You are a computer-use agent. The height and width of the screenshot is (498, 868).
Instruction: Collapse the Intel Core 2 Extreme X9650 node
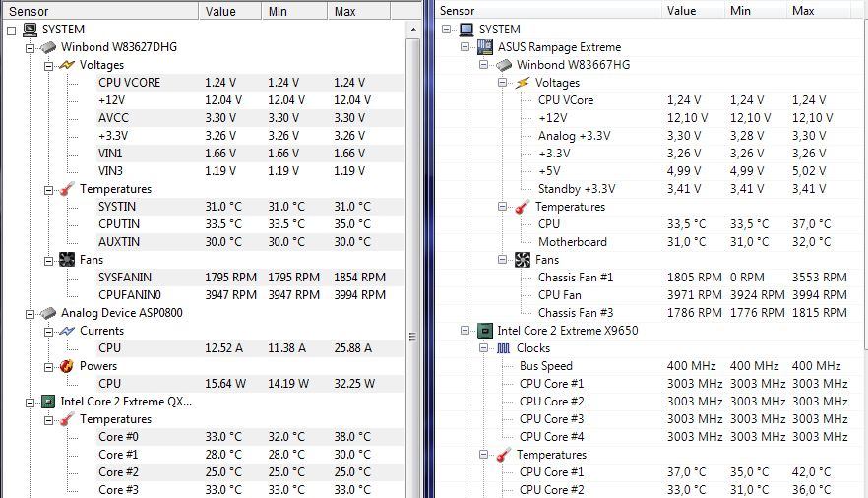465,331
